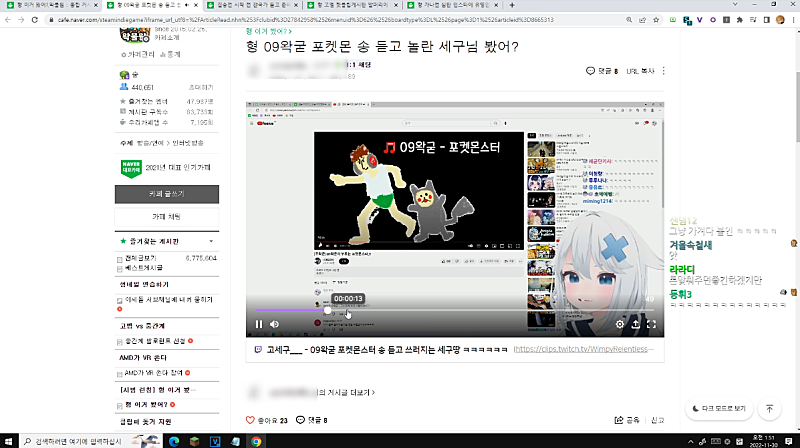Open the 전체글보기 board
Screen dimensions: 800x448
[x=141, y=258]
